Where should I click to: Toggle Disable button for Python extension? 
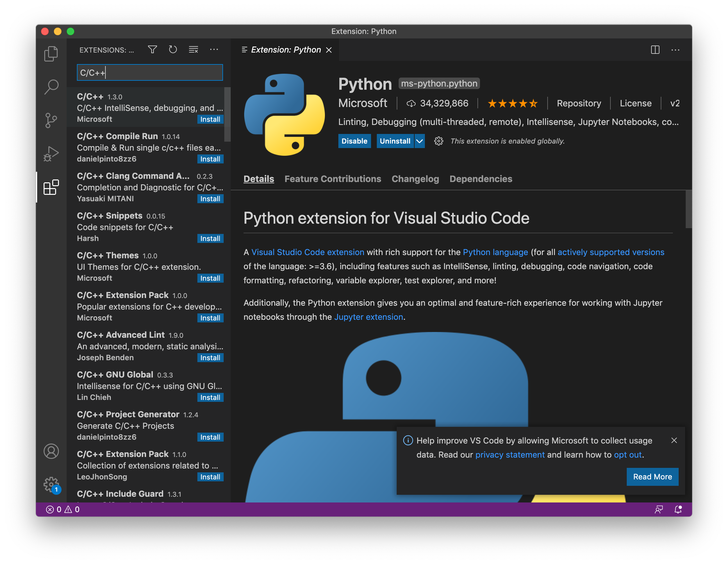353,141
